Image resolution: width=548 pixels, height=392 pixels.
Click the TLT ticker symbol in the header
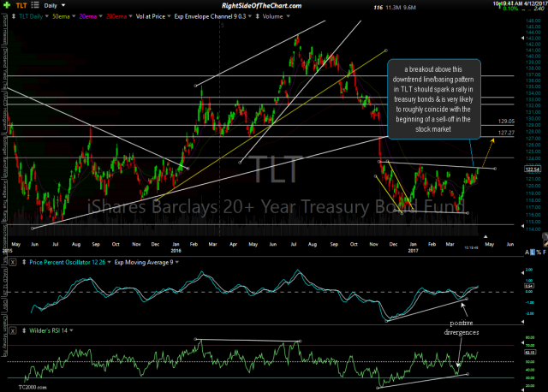pos(21,6)
